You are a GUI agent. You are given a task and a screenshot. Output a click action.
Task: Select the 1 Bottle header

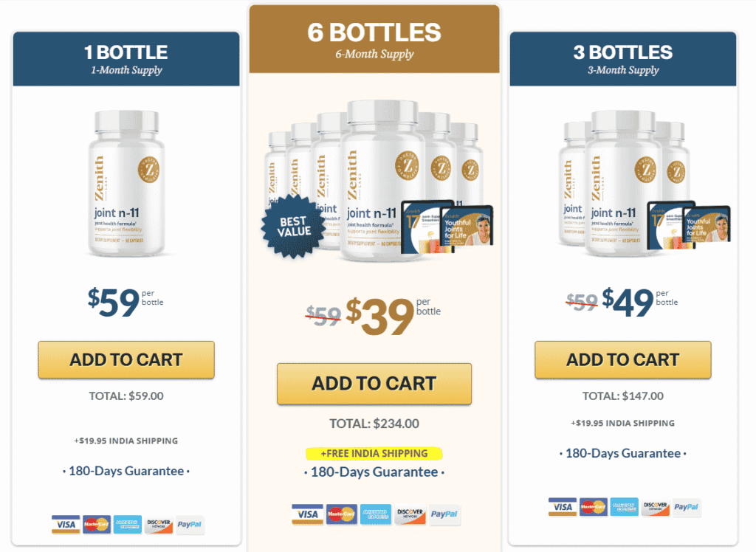pos(126,59)
